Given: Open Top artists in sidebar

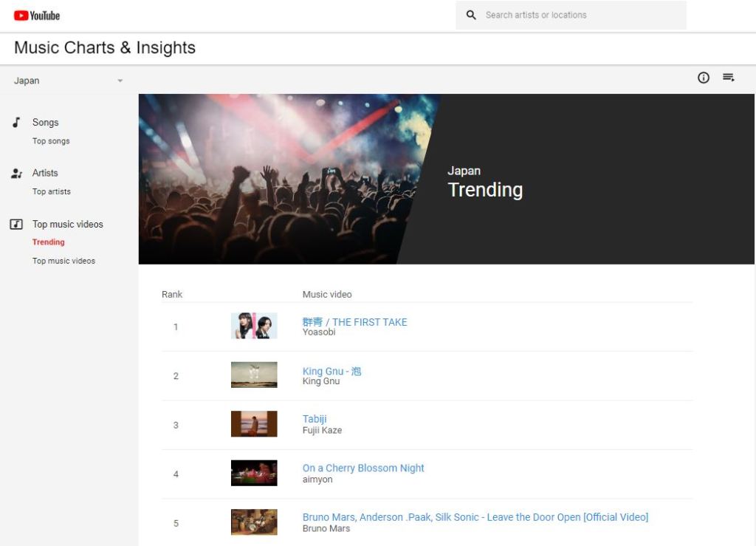Looking at the screenshot, I should (x=52, y=191).
